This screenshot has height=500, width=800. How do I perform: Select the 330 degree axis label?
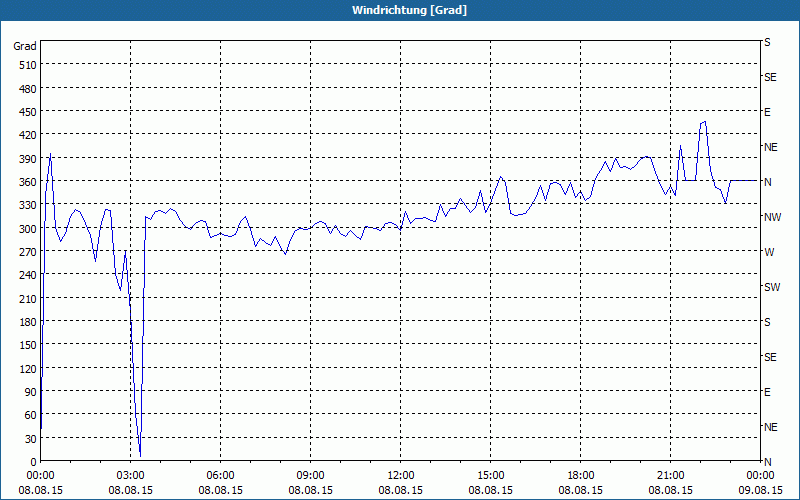(x=29, y=205)
